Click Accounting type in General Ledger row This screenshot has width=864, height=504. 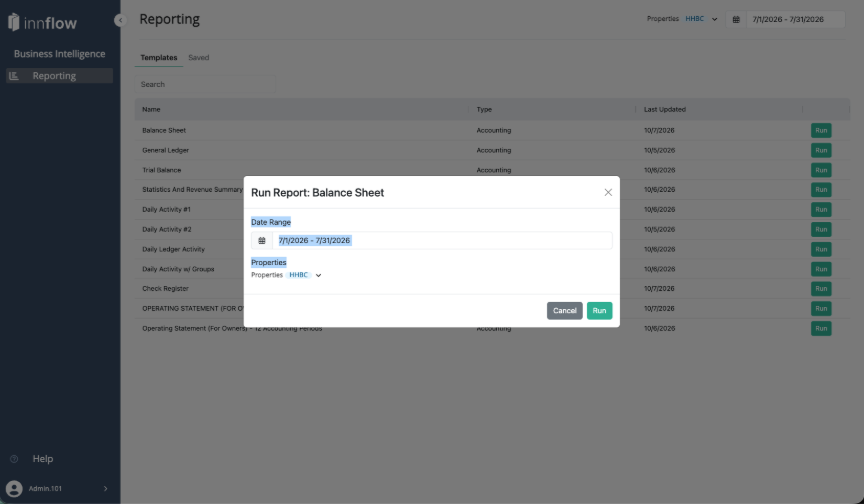point(494,150)
